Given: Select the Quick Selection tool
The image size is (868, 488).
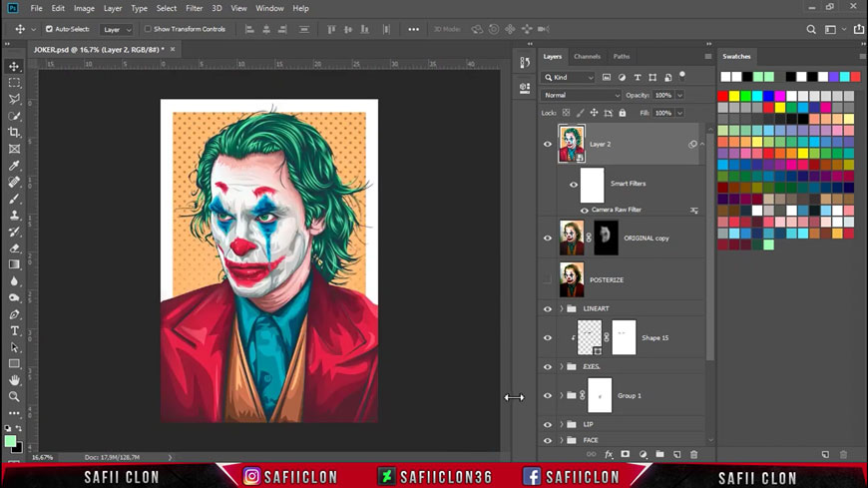Looking at the screenshot, I should (x=14, y=117).
